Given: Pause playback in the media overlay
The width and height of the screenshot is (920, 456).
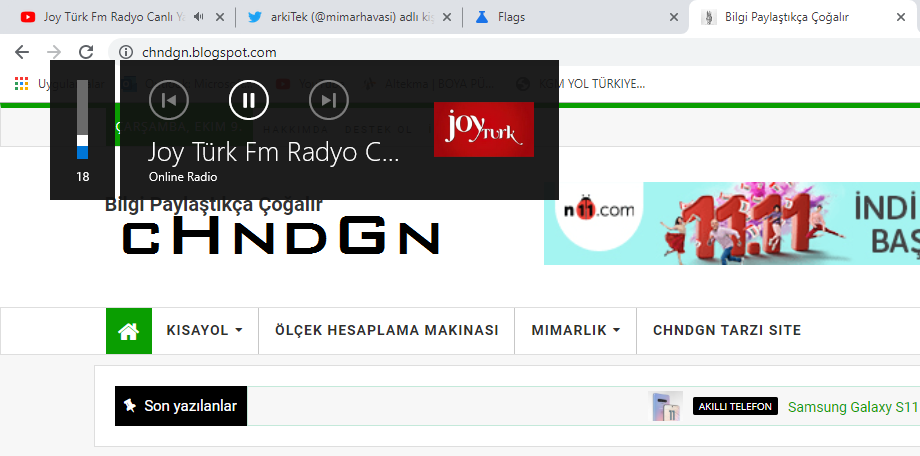Looking at the screenshot, I should pyautogui.click(x=249, y=100).
